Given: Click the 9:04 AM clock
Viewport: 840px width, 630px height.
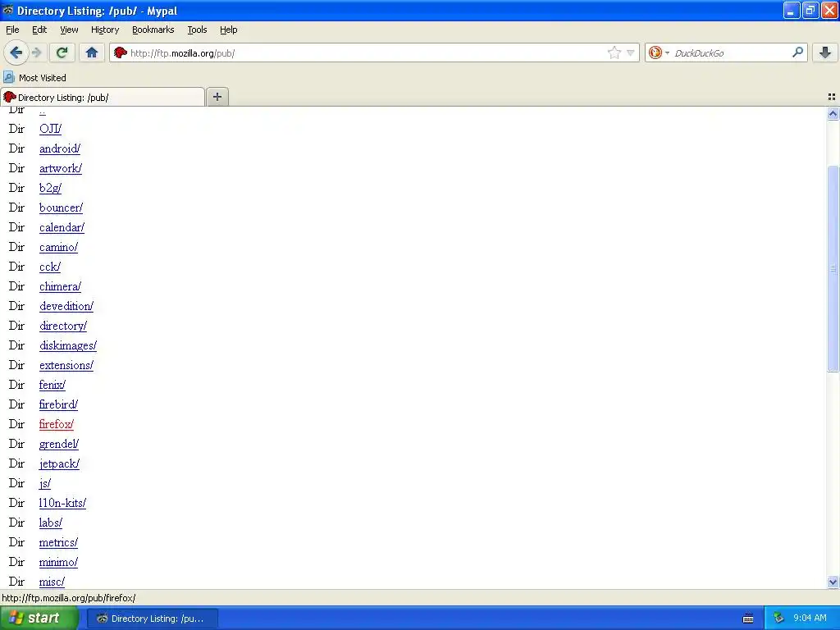Looking at the screenshot, I should pyautogui.click(x=810, y=619).
